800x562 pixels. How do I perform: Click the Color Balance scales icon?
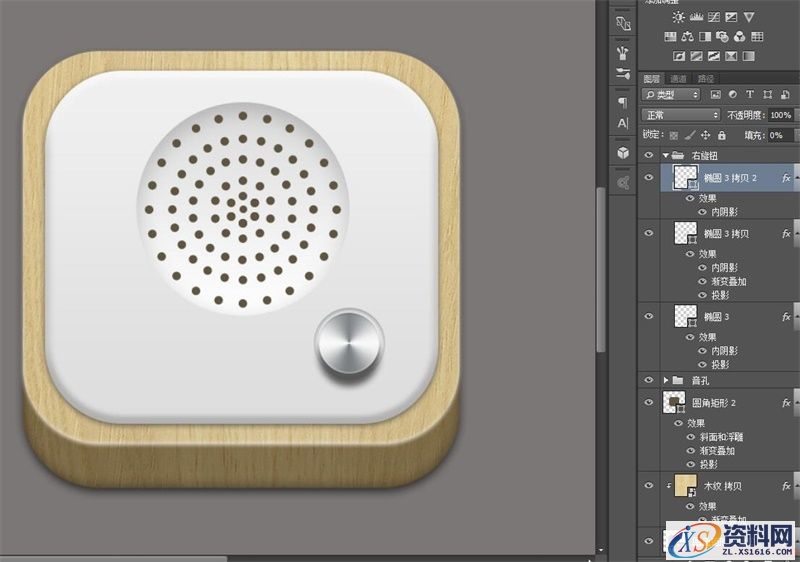tap(689, 36)
